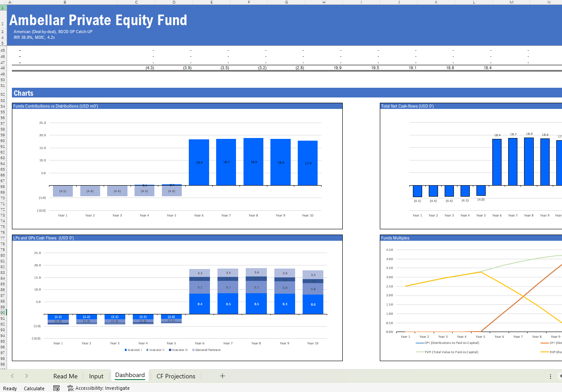
Task: Click the General Partners legend entry
Action: pos(206,350)
